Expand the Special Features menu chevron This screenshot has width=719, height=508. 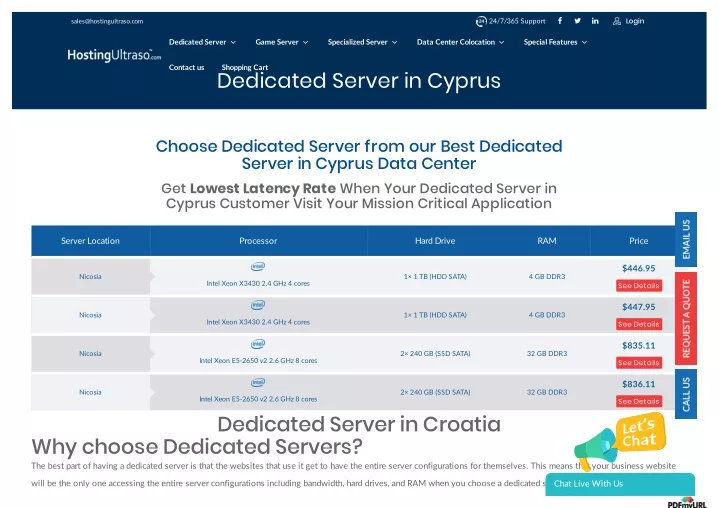[584, 42]
